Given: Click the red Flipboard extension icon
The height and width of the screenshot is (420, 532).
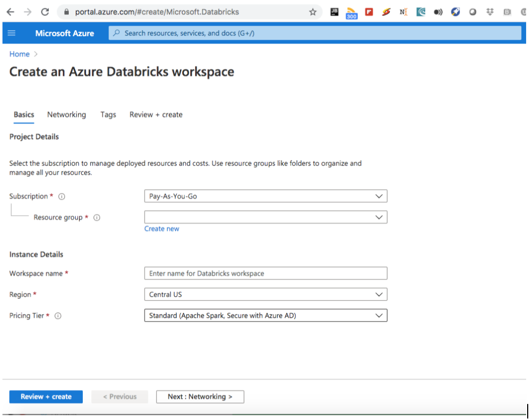Looking at the screenshot, I should coord(369,12).
